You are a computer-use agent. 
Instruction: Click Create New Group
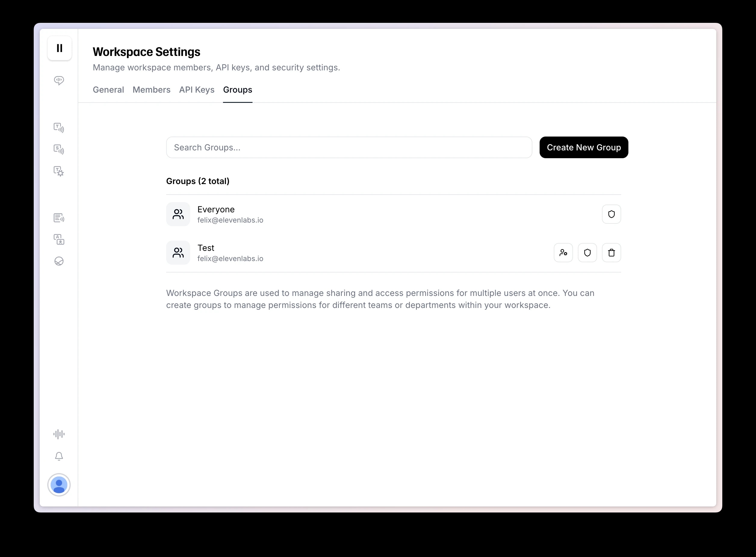(x=584, y=147)
